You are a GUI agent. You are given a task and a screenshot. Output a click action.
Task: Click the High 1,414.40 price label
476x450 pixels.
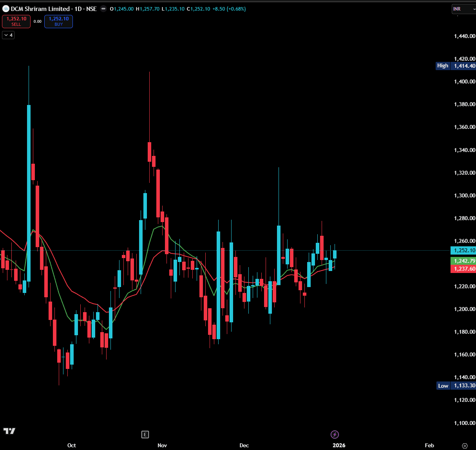tap(456, 66)
